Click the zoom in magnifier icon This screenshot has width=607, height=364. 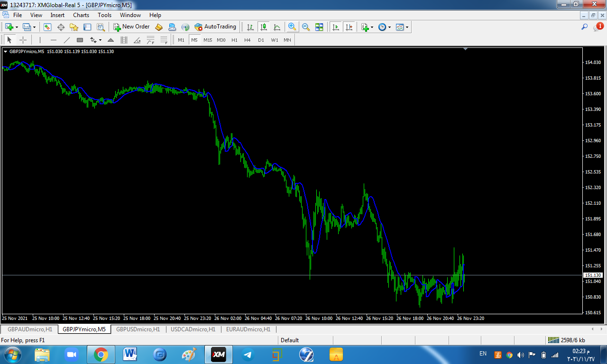click(292, 27)
